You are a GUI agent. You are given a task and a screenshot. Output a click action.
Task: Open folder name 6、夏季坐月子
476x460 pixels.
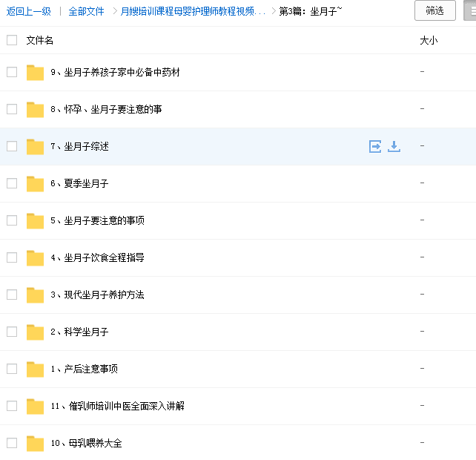tap(79, 183)
